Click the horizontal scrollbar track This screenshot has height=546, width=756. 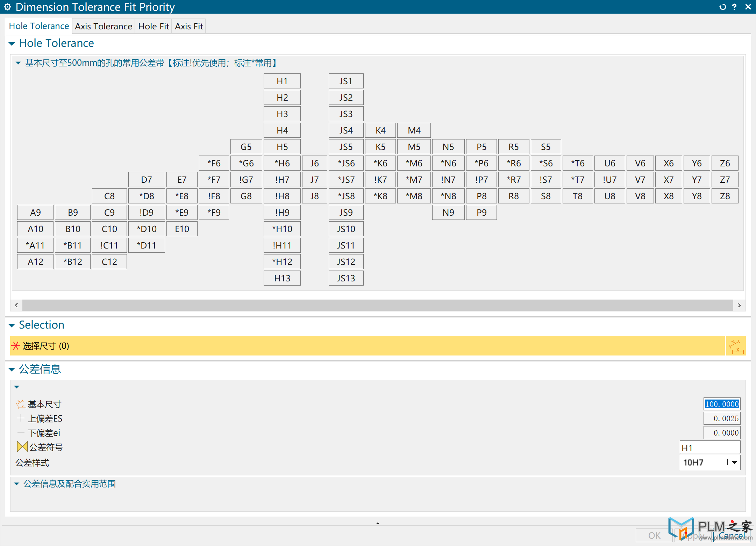[378, 305]
